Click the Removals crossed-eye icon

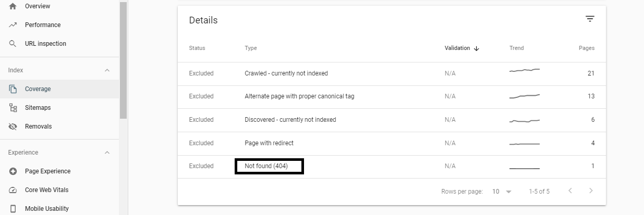pyautogui.click(x=13, y=127)
